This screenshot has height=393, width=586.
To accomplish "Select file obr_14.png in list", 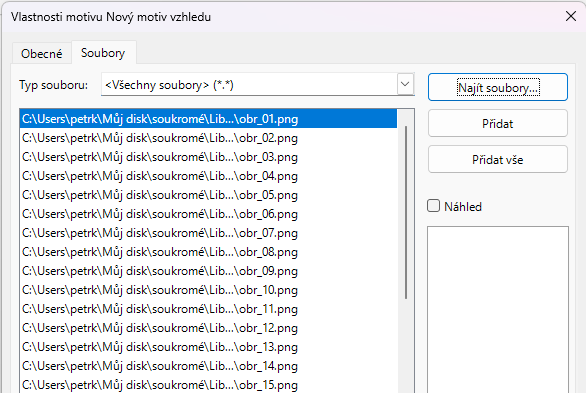I will tap(209, 366).
